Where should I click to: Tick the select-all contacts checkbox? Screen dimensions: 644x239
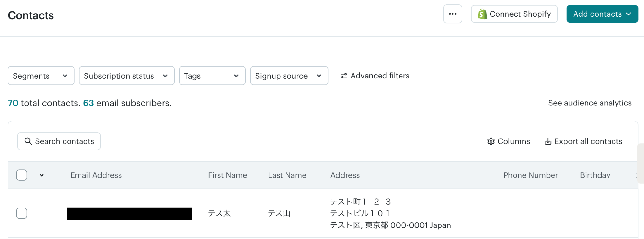click(x=22, y=175)
